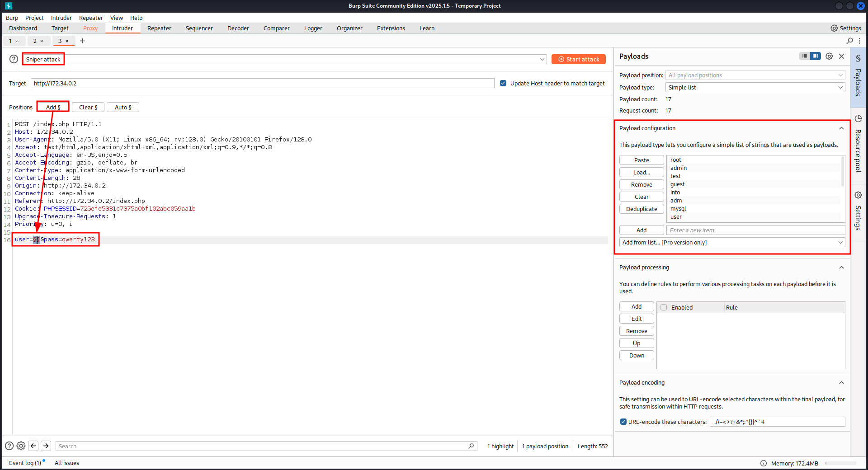
Task: Click the memory info icon
Action: pos(764,463)
